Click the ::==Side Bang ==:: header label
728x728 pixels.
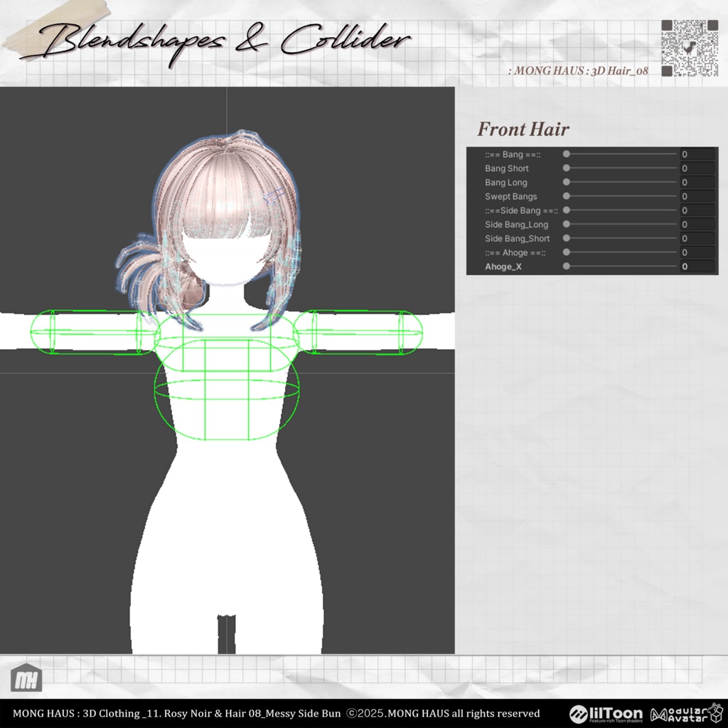point(521,210)
